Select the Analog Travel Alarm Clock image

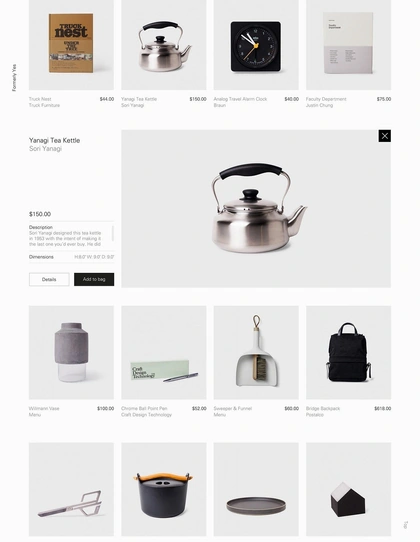point(256,45)
